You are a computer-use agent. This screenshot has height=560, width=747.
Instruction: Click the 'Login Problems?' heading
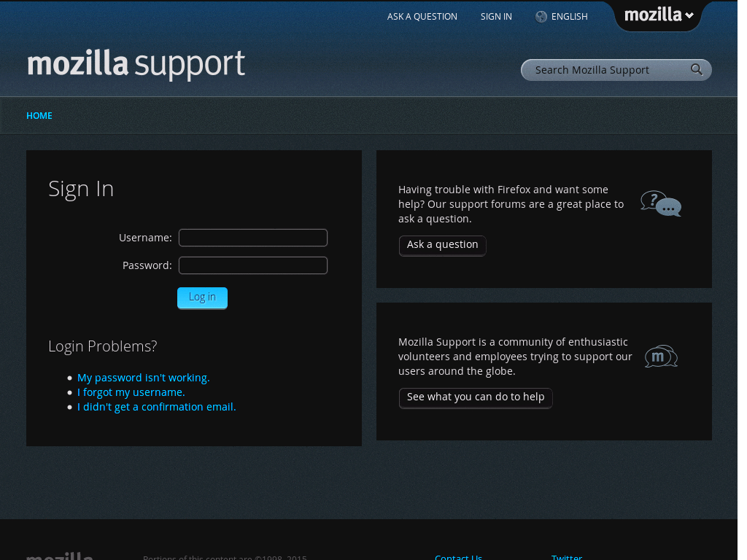(102, 346)
